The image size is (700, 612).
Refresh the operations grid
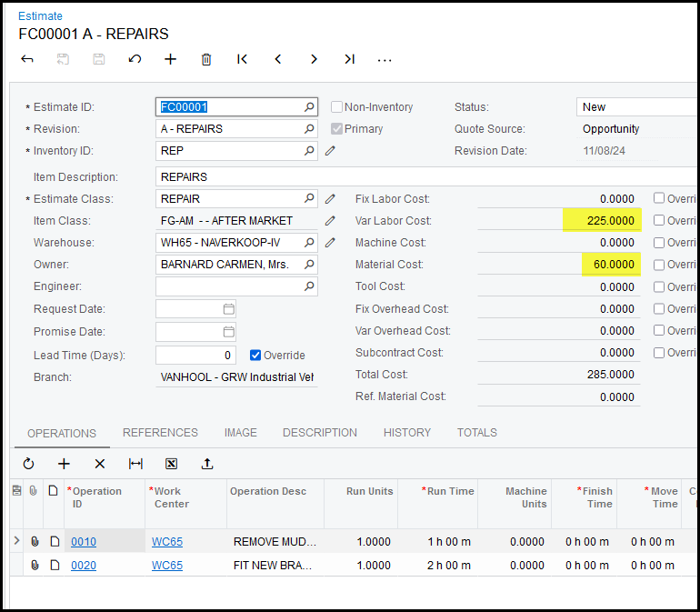click(x=28, y=464)
